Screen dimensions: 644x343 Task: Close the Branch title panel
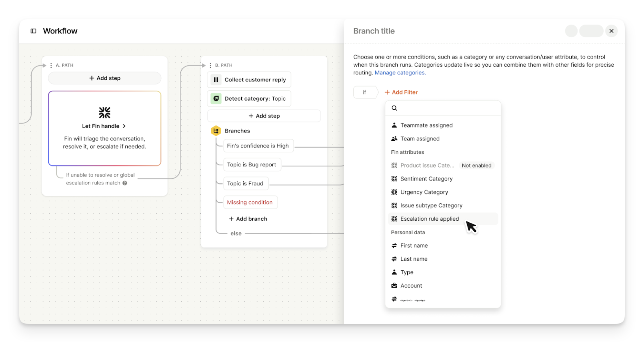click(x=611, y=31)
